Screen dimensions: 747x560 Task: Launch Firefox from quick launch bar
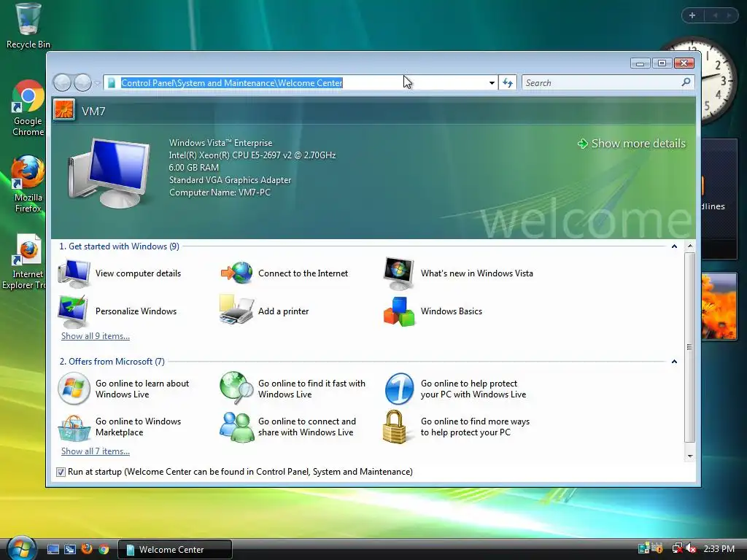click(87, 549)
